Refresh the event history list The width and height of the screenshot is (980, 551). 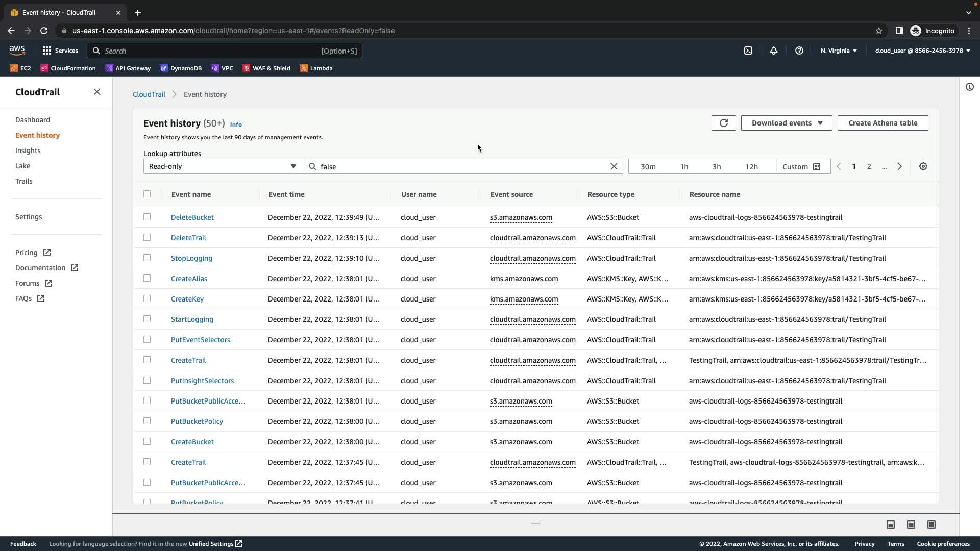[x=723, y=123]
